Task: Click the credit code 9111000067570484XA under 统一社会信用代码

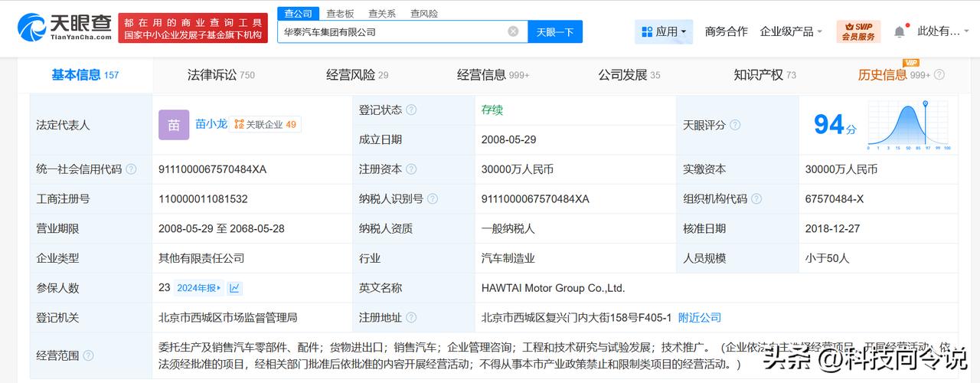Action: pyautogui.click(x=212, y=169)
